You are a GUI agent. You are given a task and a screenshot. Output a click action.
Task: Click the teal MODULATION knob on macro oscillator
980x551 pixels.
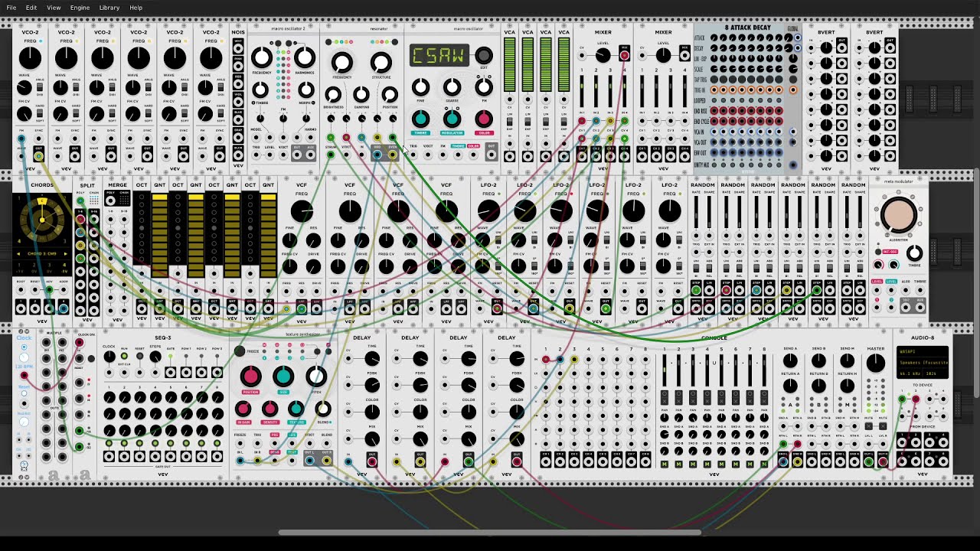(x=452, y=119)
